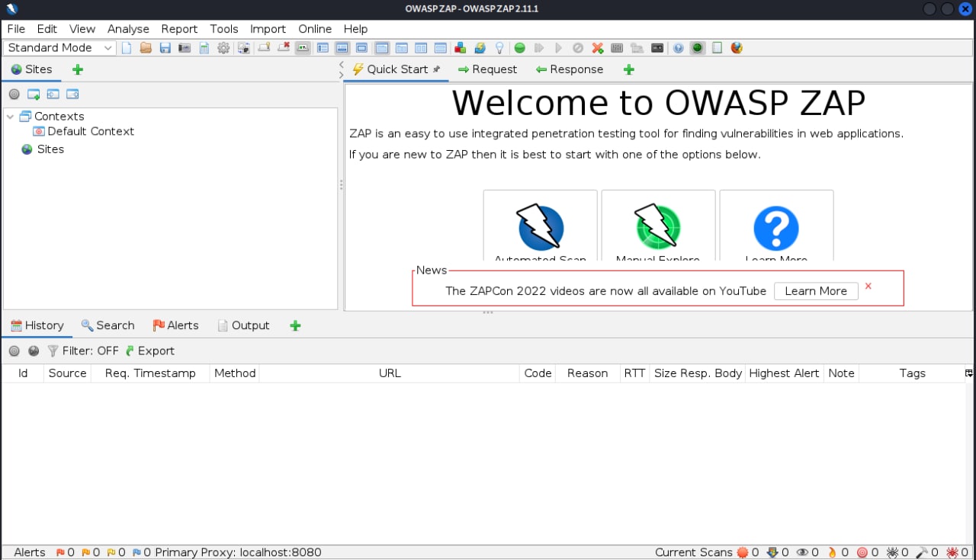Click the light bulb toolbar icon
976x560 pixels.
(x=499, y=48)
